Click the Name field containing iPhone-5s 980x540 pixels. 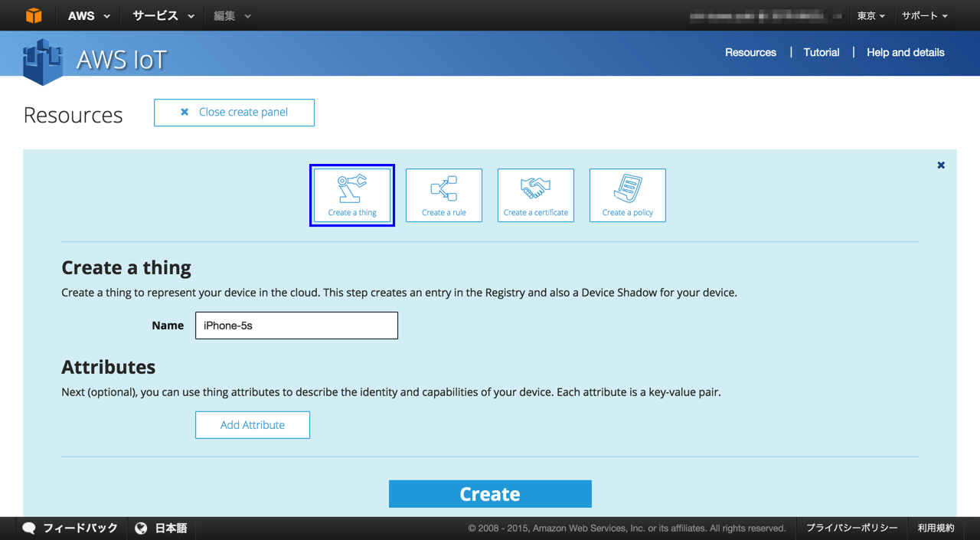click(296, 325)
